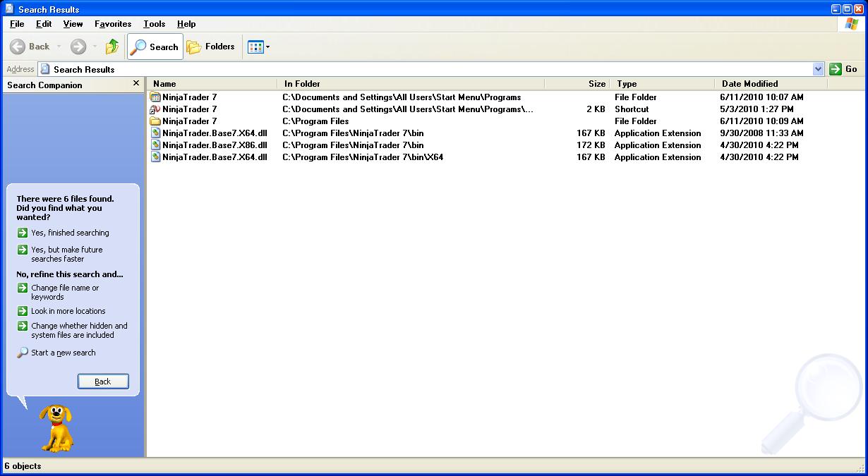868x476 pixels.
Task: Go up one folder level
Action: click(112, 47)
